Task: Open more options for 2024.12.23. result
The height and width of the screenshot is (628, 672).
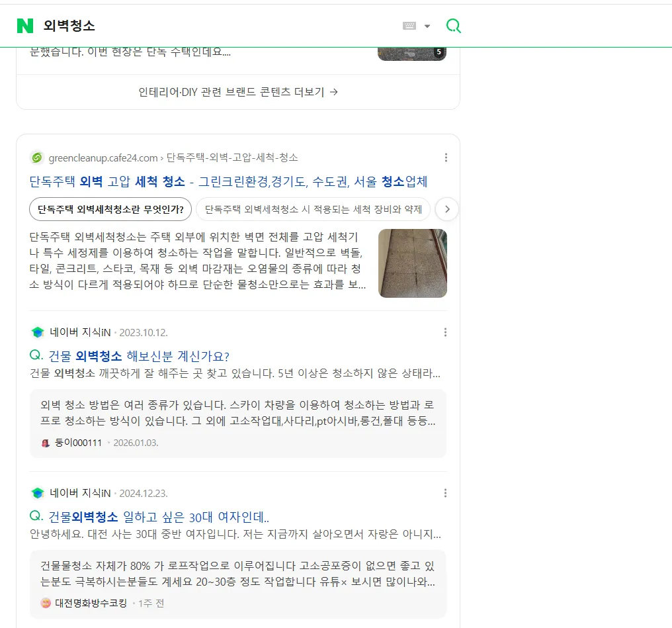Action: click(445, 493)
